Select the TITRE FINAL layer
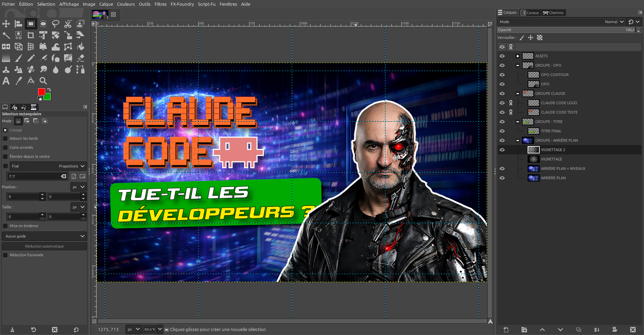Screen dimensions: 644x335 pos(551,131)
